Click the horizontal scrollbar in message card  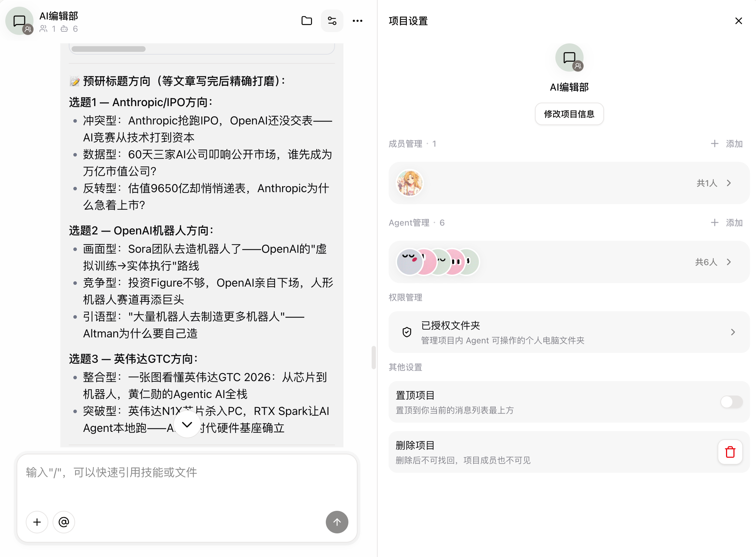click(x=109, y=49)
